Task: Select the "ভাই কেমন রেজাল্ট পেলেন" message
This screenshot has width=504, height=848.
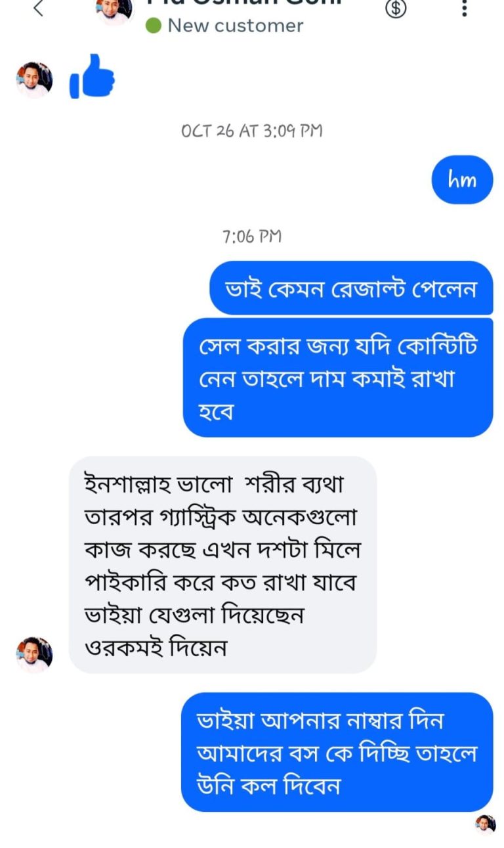Action: 351,288
